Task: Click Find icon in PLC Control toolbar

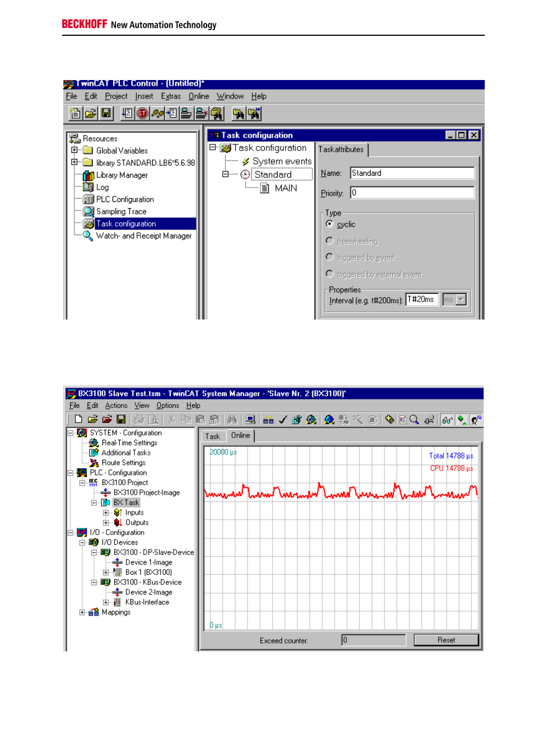Action: pyautogui.click(x=238, y=114)
